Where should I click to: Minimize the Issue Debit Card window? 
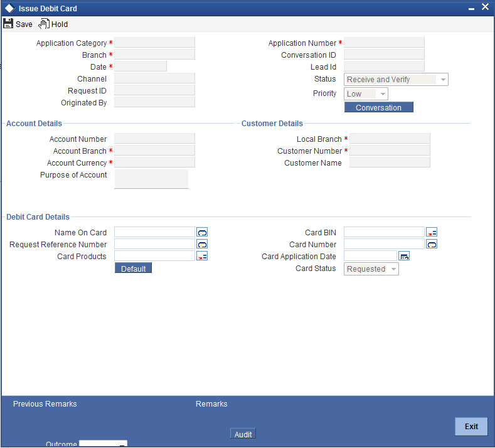click(x=471, y=9)
